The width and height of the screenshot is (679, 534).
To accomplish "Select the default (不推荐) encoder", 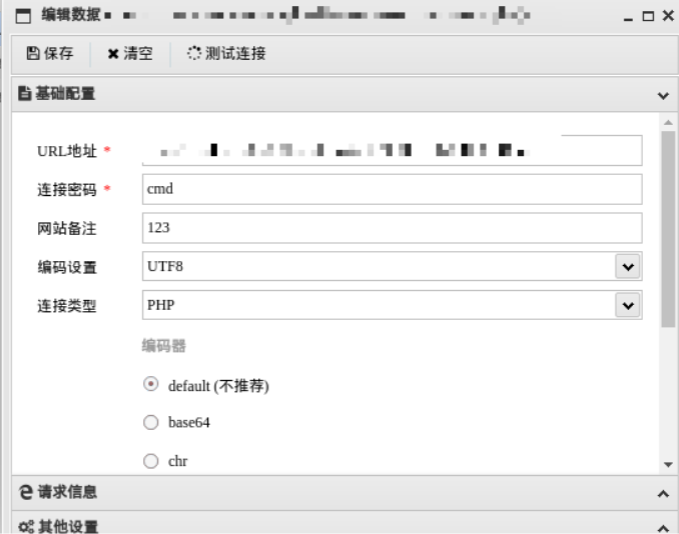I will click(152, 384).
